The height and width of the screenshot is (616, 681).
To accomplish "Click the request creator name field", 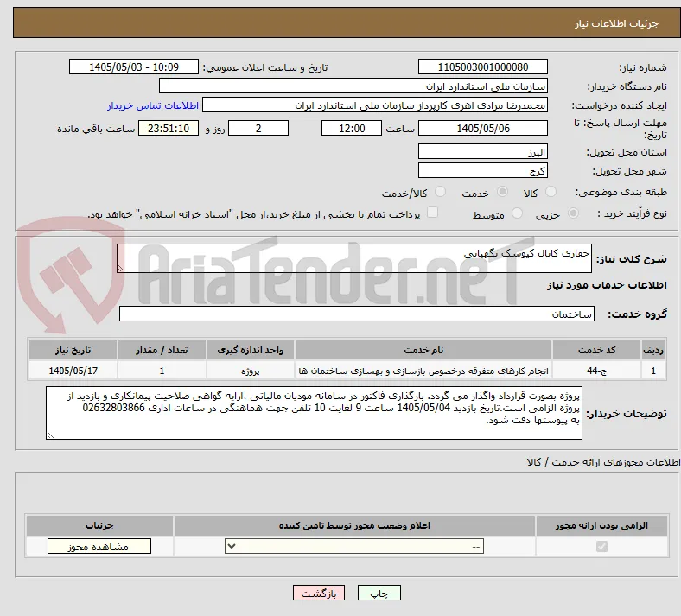I will pyautogui.click(x=375, y=105).
